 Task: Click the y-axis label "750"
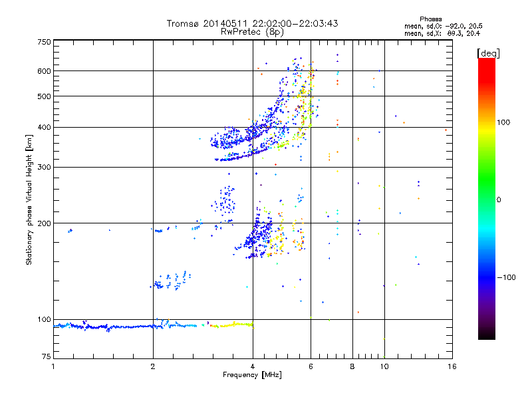[44, 42]
